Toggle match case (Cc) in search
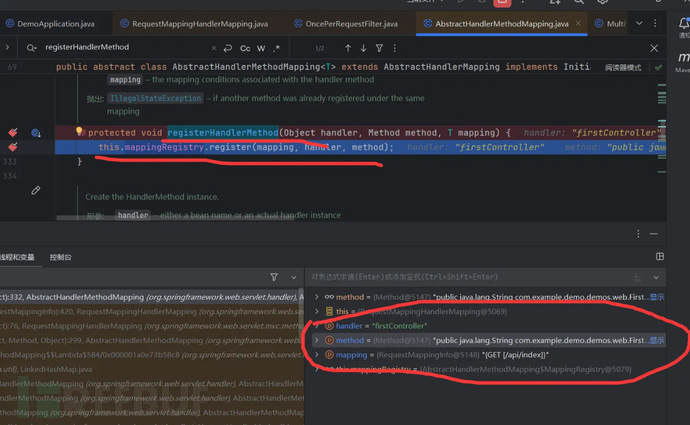The width and height of the screenshot is (690, 425). click(245, 47)
